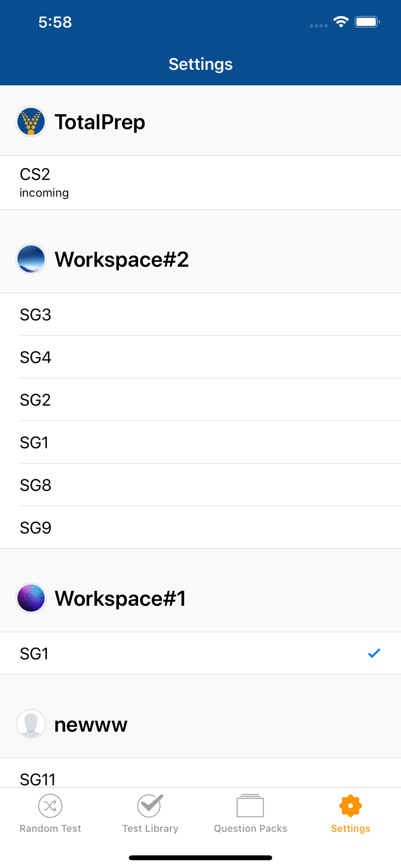Open the Test Library checkmark icon
This screenshot has height=868, width=401.
[x=150, y=806]
